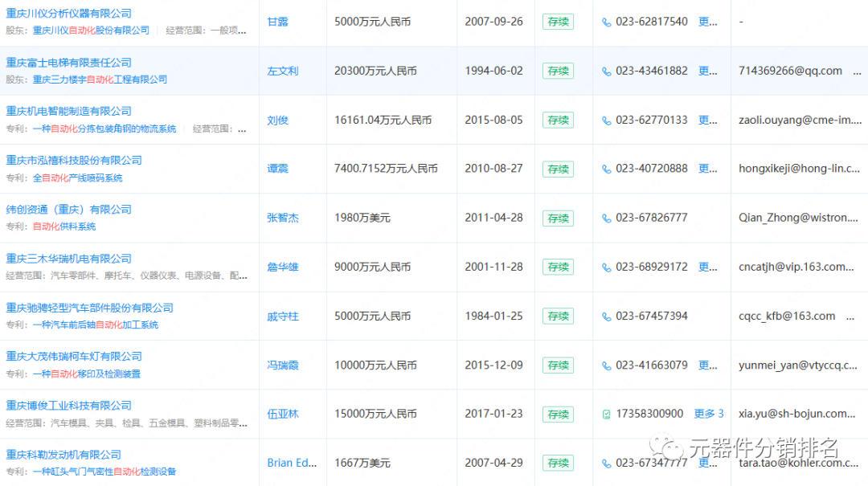
Task: Open legal representative Brian Ed...
Action: pyautogui.click(x=292, y=463)
